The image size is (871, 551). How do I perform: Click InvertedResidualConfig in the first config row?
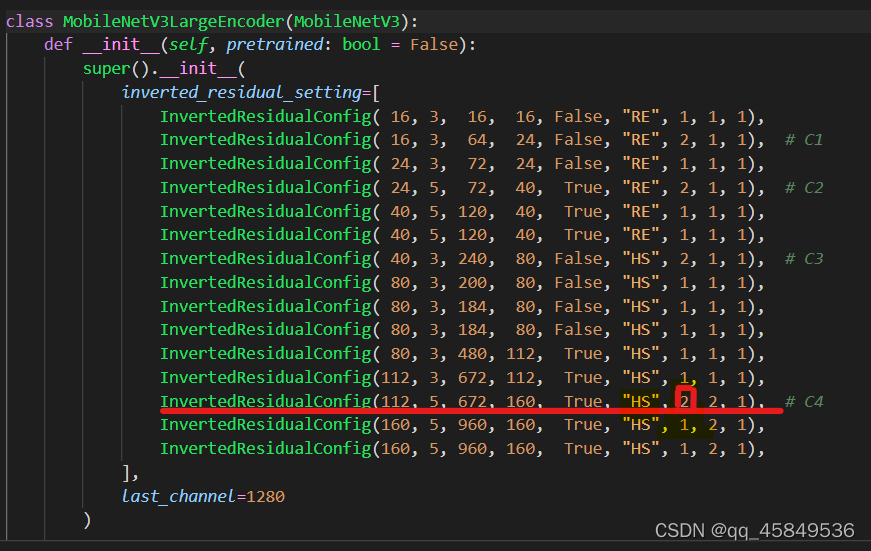coord(266,116)
